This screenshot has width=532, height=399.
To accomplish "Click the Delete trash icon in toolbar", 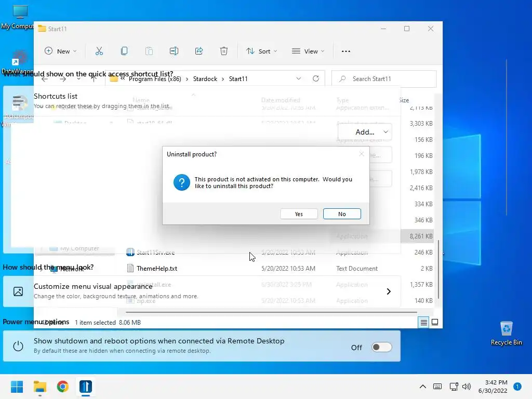I will (x=224, y=51).
